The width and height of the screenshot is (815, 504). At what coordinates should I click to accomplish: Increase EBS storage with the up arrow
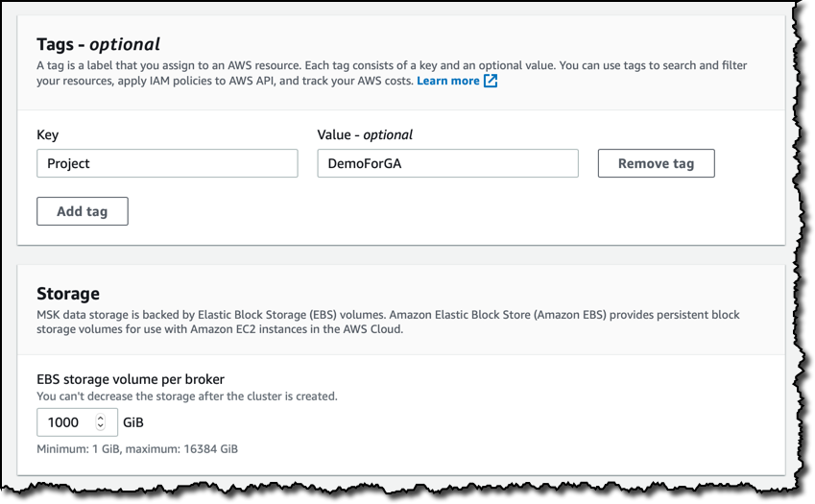pyautogui.click(x=101, y=418)
